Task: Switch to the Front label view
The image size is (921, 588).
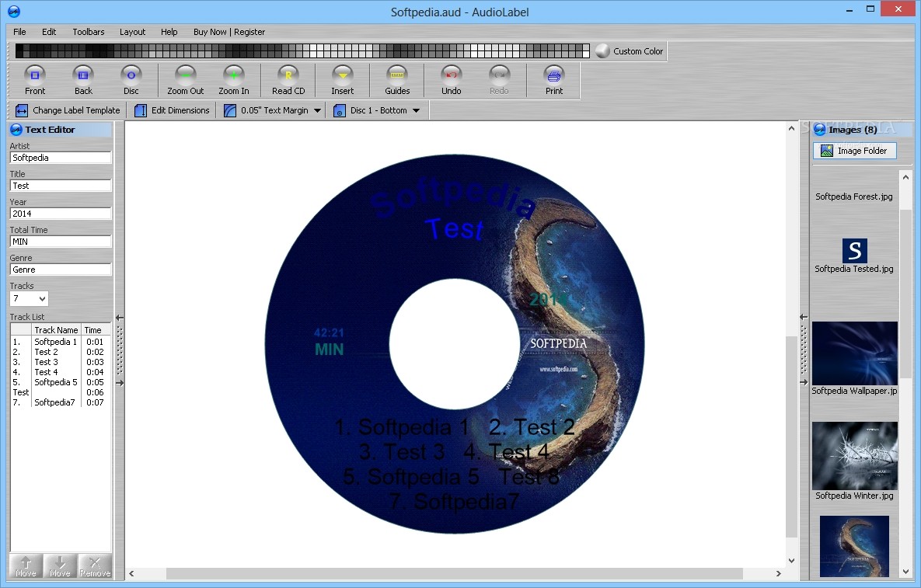Action: click(x=35, y=80)
